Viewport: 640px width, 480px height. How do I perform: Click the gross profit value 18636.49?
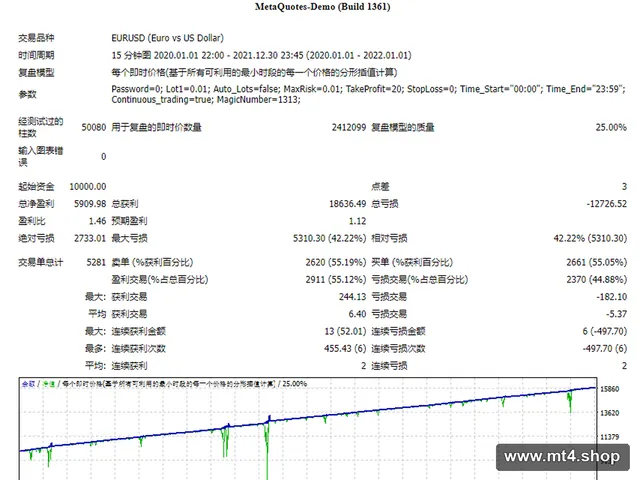click(348, 204)
